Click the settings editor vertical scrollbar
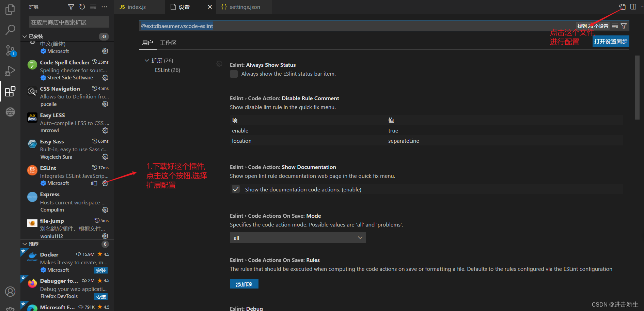 pos(637,88)
